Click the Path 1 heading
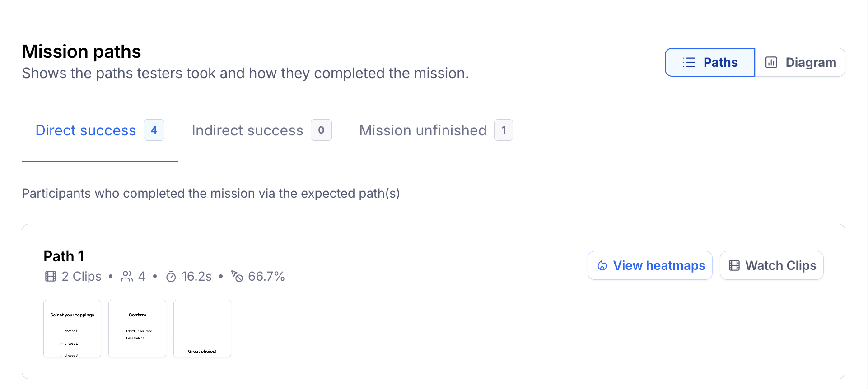 coord(64,256)
